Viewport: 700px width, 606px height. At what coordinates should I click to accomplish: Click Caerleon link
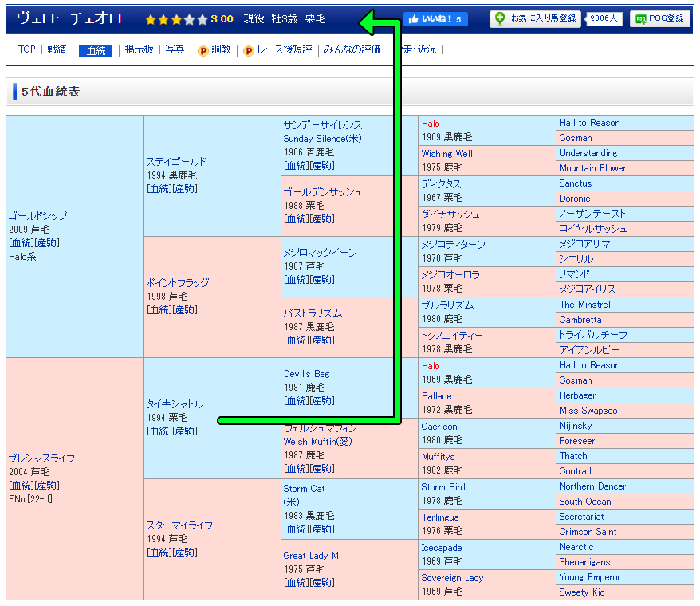coord(438,427)
